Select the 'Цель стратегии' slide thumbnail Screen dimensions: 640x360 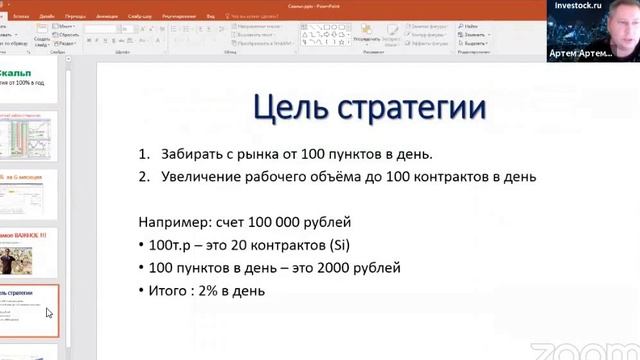tap(29, 311)
